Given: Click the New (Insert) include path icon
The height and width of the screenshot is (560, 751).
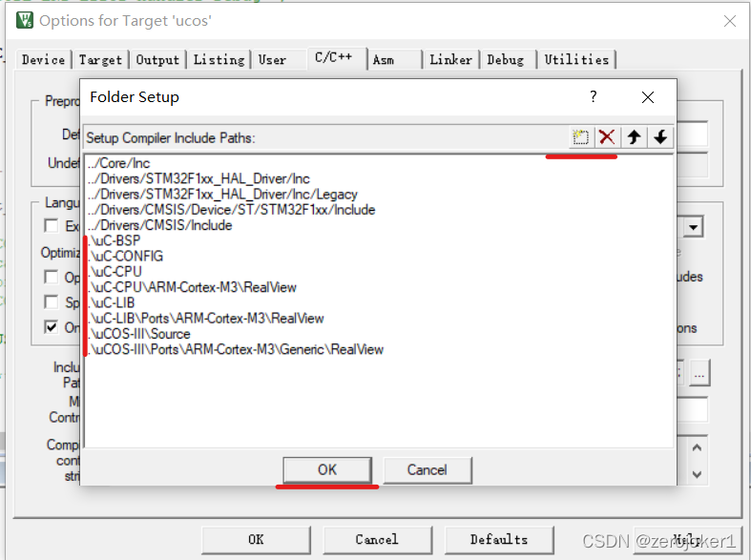Looking at the screenshot, I should 580,137.
